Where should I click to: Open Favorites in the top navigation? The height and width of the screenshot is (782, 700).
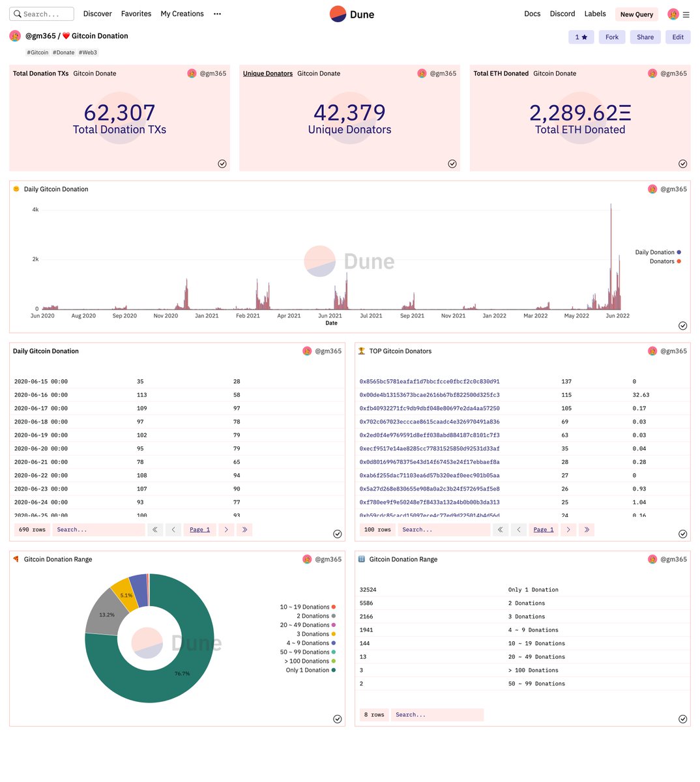click(136, 14)
